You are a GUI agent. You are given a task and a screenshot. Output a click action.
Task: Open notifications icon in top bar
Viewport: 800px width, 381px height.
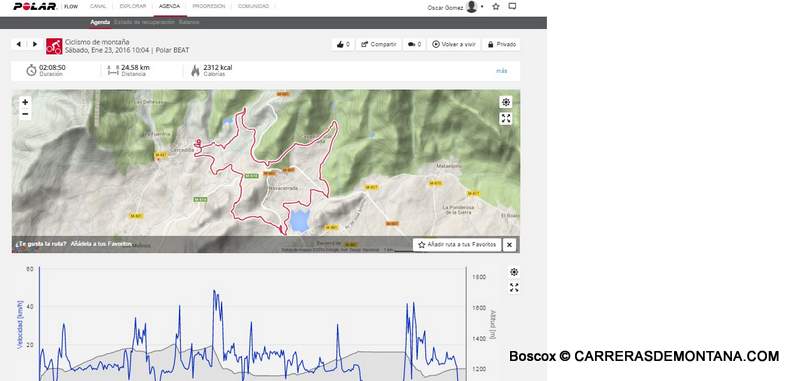click(x=513, y=7)
